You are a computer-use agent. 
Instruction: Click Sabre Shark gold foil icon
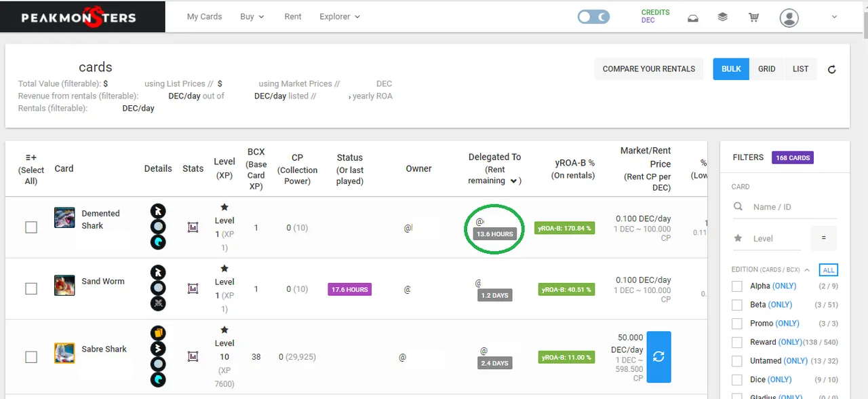[158, 333]
